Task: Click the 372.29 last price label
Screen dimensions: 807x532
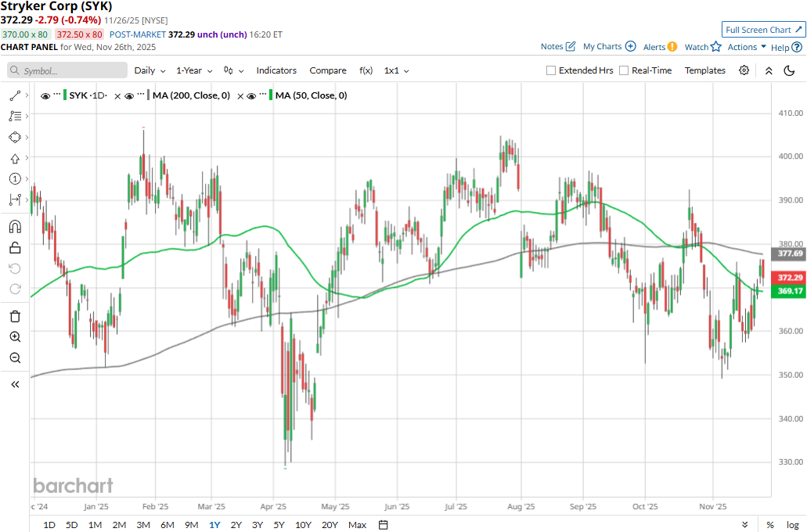Action: tap(788, 277)
